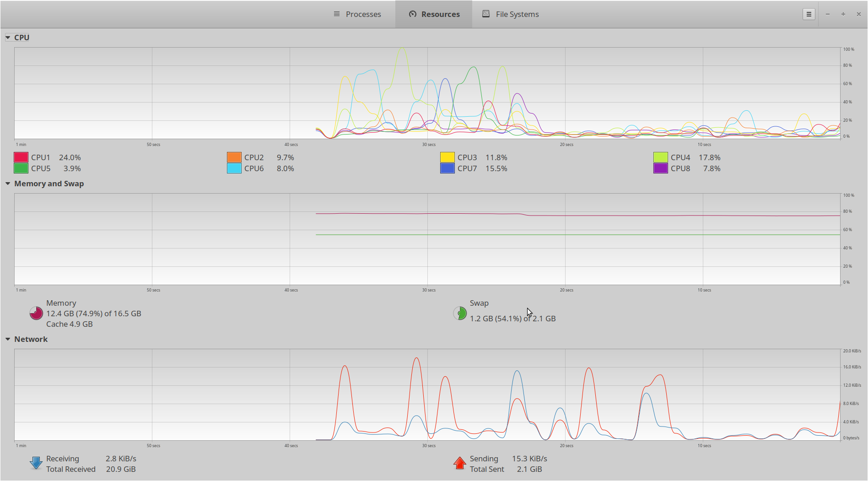Toggle the CPU1 graph legend entry
This screenshot has width=868, height=481.
[20, 157]
